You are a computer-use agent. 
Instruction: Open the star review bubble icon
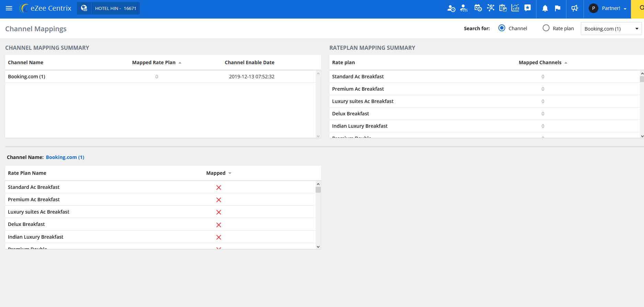point(528,8)
